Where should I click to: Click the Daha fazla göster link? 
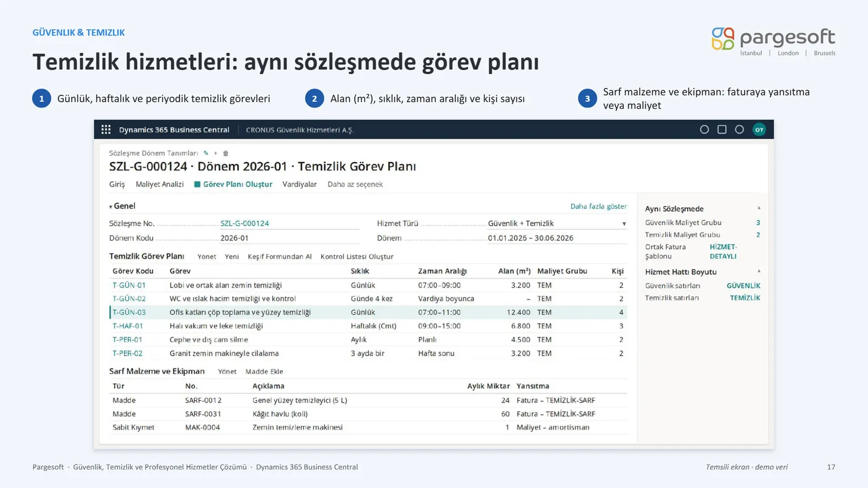coord(599,206)
